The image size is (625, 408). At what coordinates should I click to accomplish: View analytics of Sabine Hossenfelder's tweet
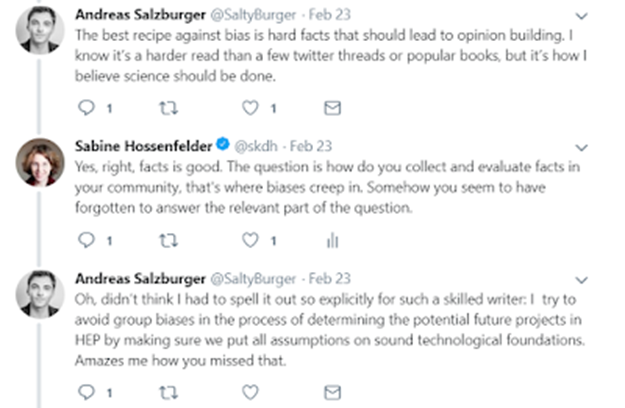point(333,240)
